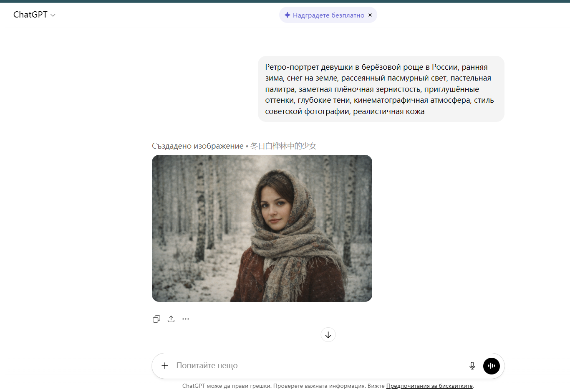This screenshot has width=570, height=392.
Task: Focus the Попитайте нещо input field
Action: pos(313,366)
